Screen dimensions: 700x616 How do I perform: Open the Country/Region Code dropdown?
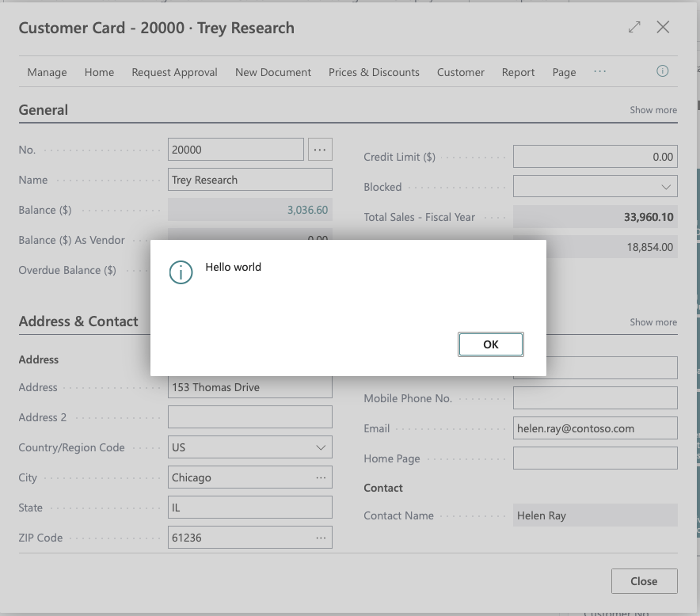(321, 447)
